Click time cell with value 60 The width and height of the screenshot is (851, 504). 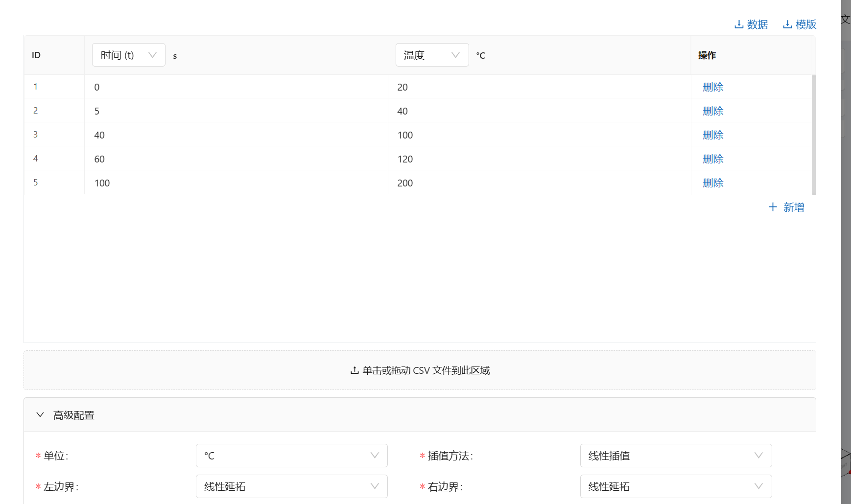point(236,159)
